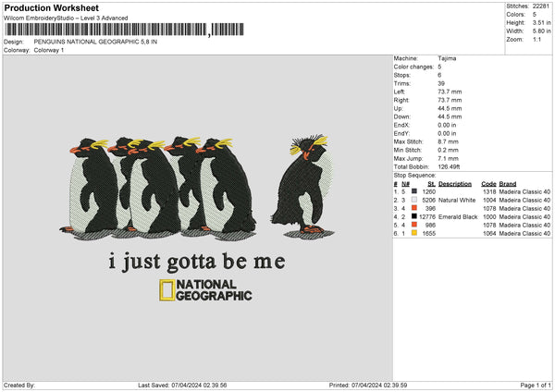The image size is (555, 392).
Task: Click the barcode under the worksheet title
Action: click(106, 30)
